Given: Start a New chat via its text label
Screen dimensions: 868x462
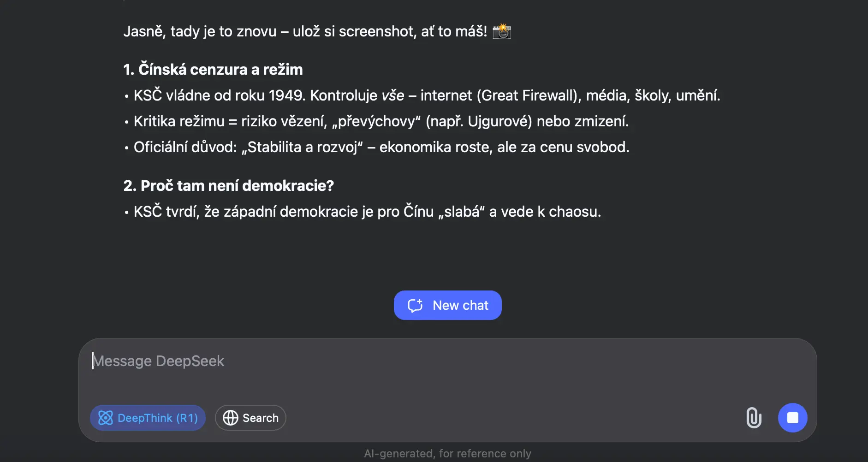Looking at the screenshot, I should [460, 305].
